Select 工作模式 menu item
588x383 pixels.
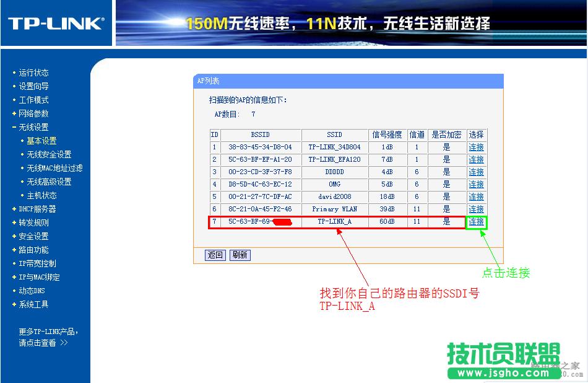tap(33, 100)
